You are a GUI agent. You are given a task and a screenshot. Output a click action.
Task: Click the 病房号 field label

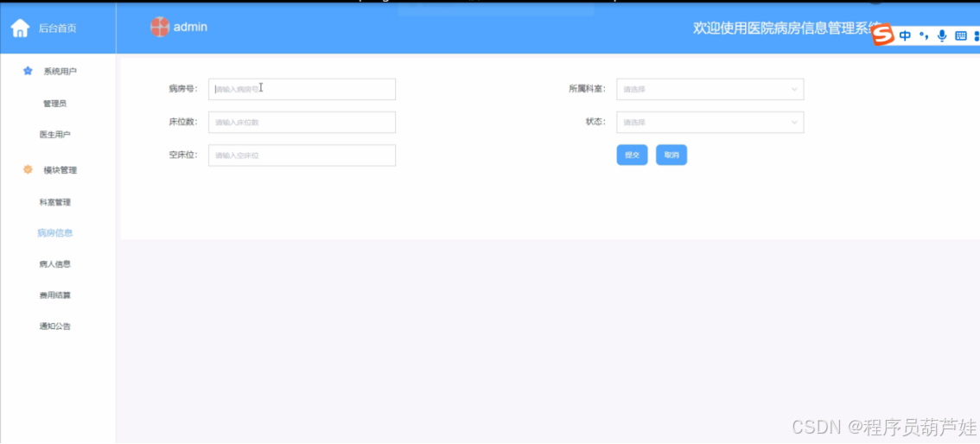coord(183,89)
